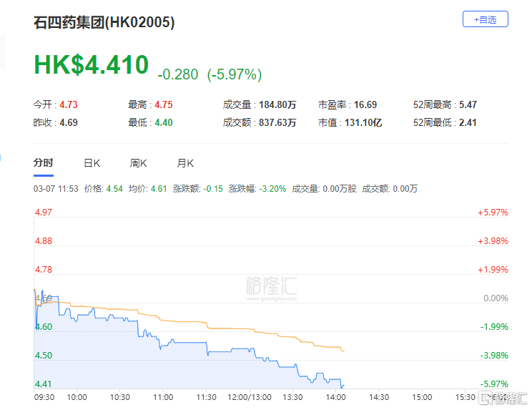Switch to the 月K monthly chart tab
Image resolution: width=532 pixels, height=410 pixels.
185,163
